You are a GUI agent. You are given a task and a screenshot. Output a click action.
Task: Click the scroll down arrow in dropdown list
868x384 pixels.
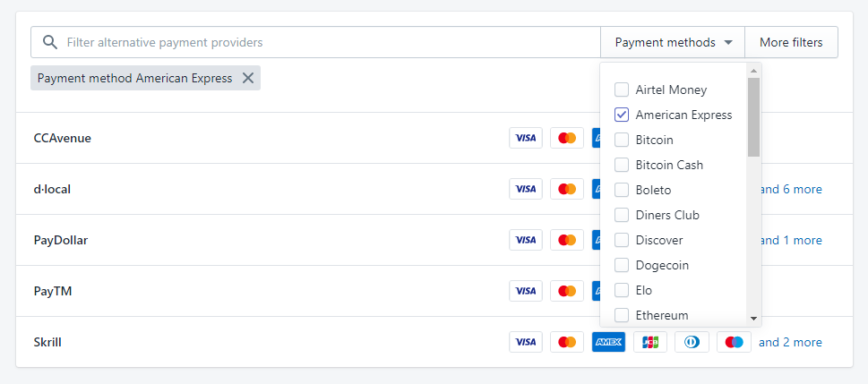(x=753, y=319)
